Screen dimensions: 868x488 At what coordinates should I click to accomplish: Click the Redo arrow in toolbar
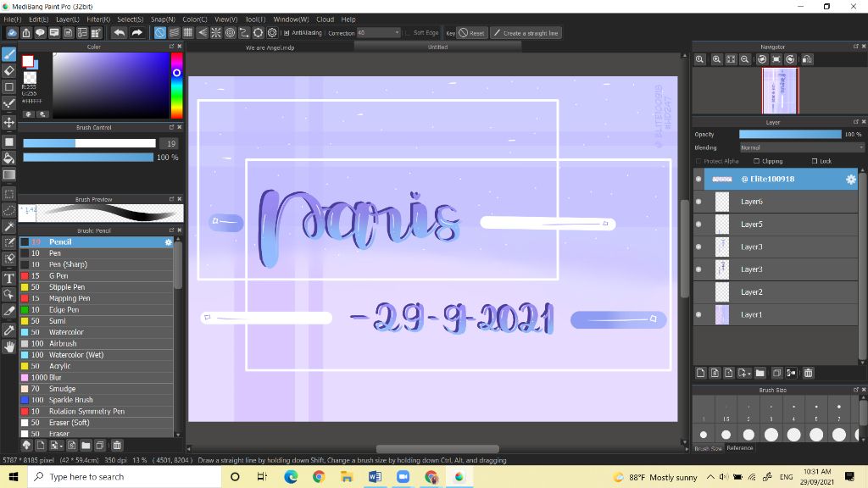coord(136,33)
